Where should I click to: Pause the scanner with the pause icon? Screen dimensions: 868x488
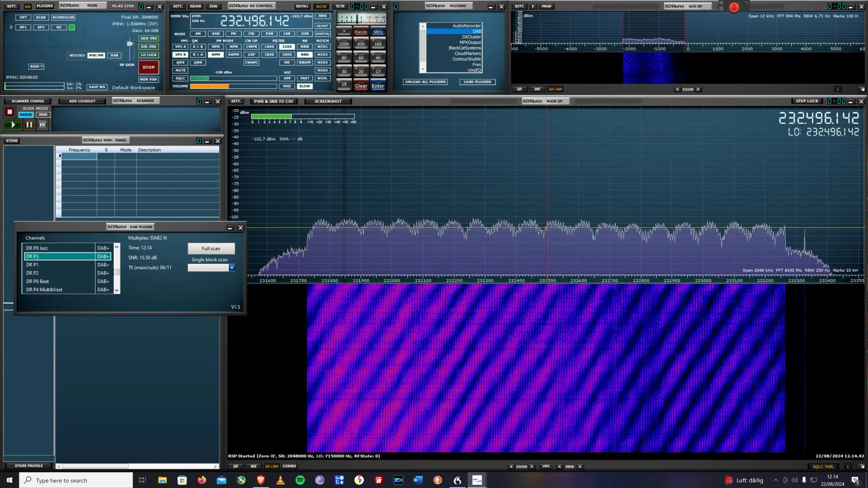click(29, 125)
